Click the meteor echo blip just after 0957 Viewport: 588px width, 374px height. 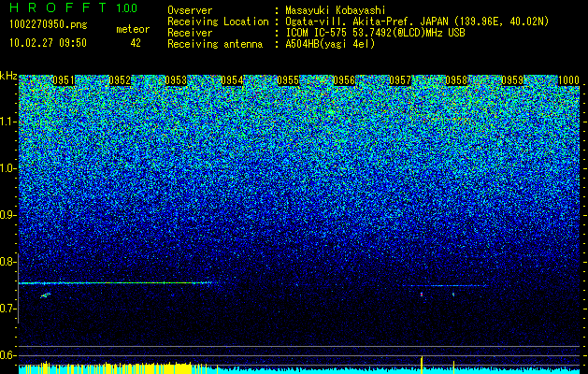point(422,295)
